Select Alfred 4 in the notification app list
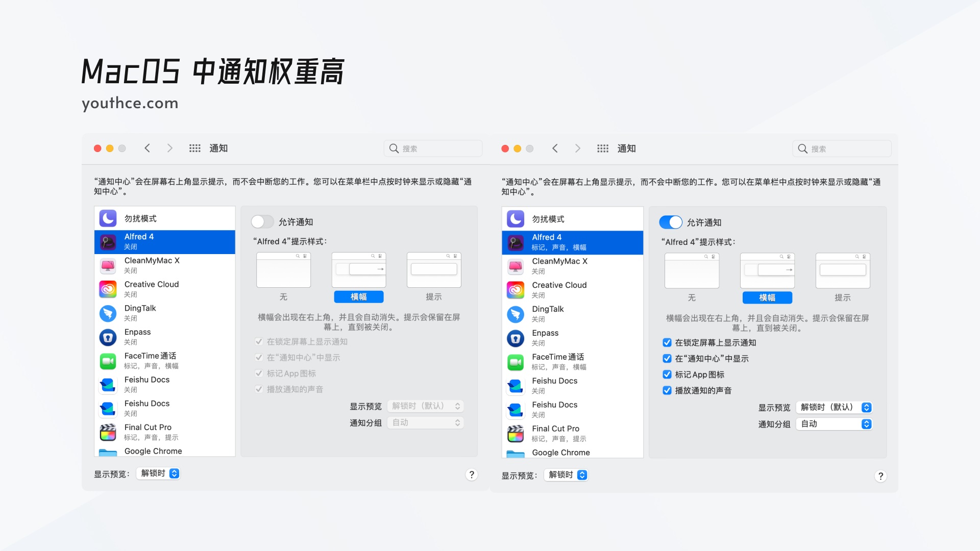The image size is (980, 551). (164, 241)
